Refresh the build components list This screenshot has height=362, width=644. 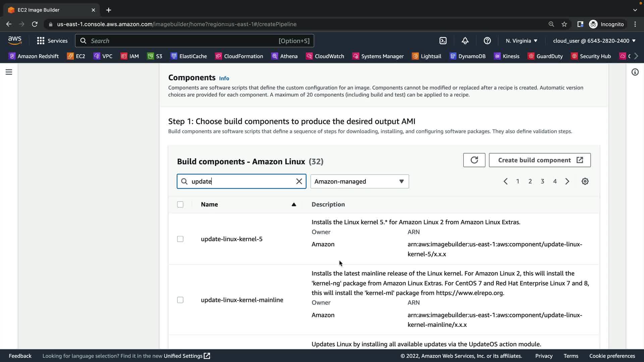coord(474,160)
